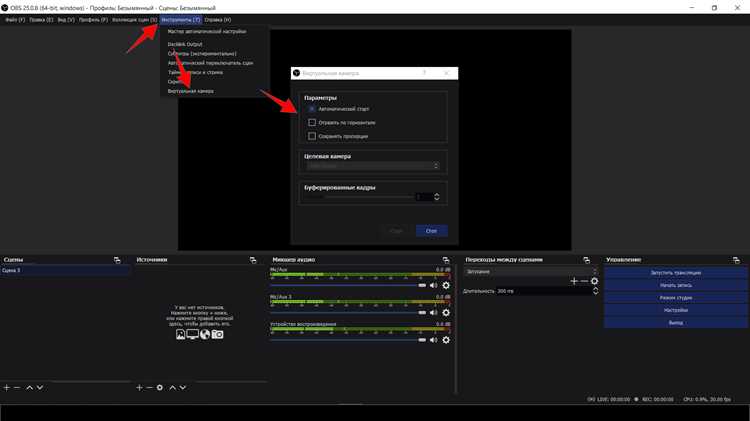
Task: Undock the Управление panel with the float icon
Action: (736, 260)
